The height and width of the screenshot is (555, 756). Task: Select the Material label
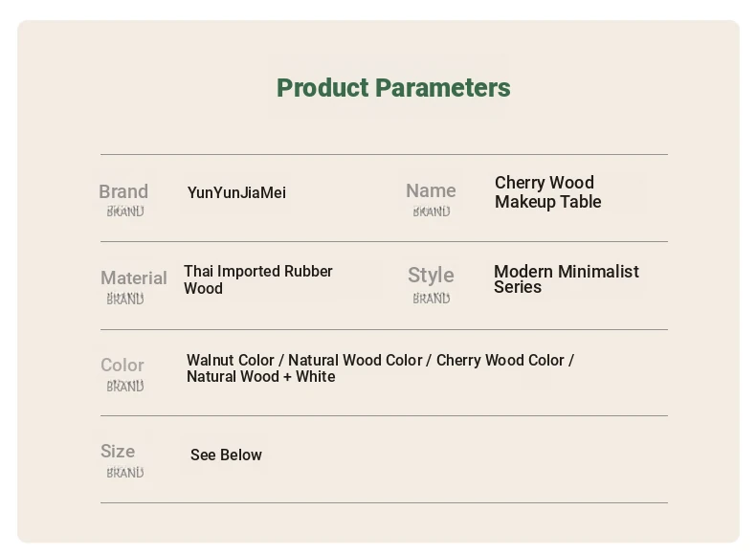(134, 277)
